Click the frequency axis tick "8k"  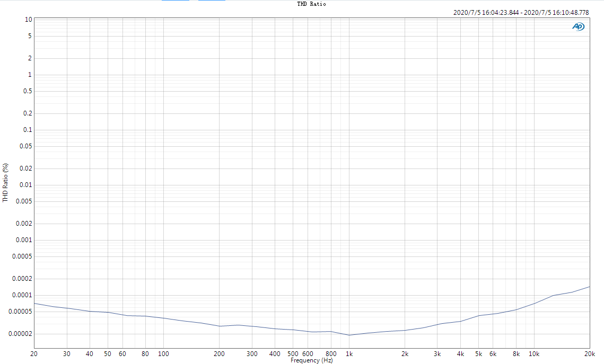(x=516, y=353)
